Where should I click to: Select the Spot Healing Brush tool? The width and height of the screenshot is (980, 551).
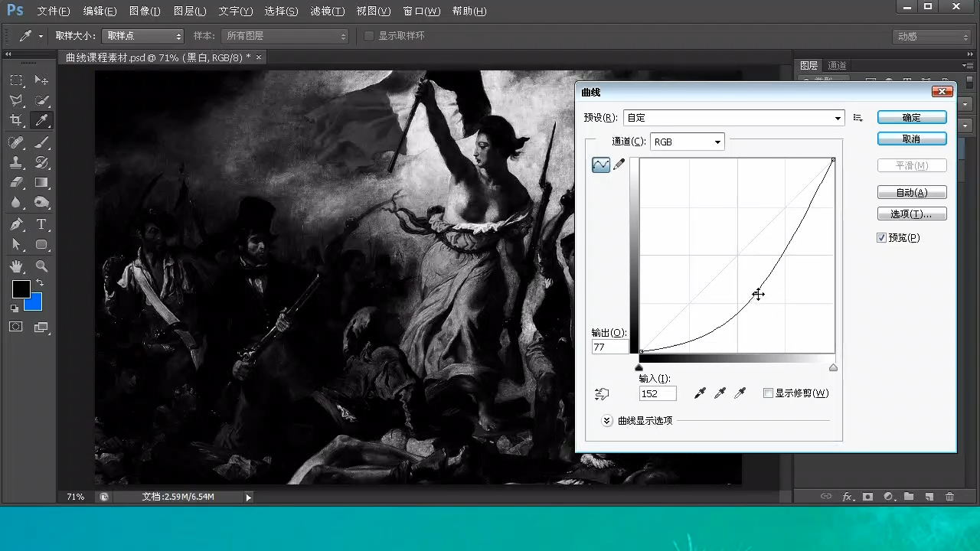click(x=16, y=142)
